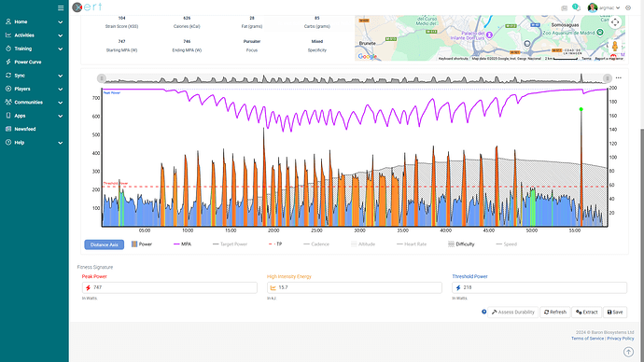Expand the Training sidebar menu
Screen dimensions: 644x362
point(35,49)
